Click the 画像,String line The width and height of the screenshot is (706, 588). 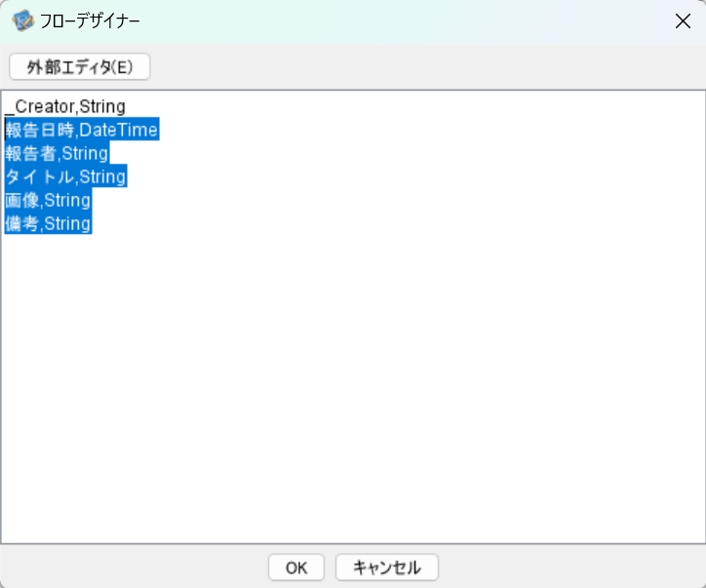click(x=48, y=200)
